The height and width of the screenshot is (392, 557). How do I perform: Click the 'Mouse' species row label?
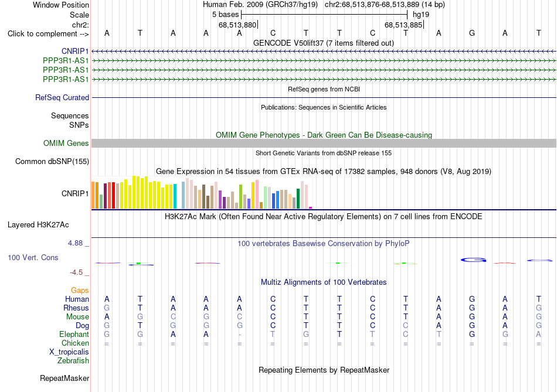[77, 317]
